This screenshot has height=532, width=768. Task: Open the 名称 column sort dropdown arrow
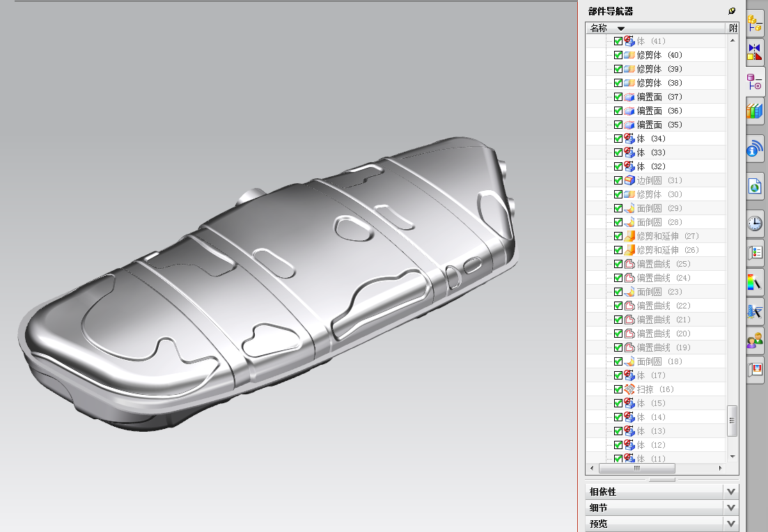(621, 29)
